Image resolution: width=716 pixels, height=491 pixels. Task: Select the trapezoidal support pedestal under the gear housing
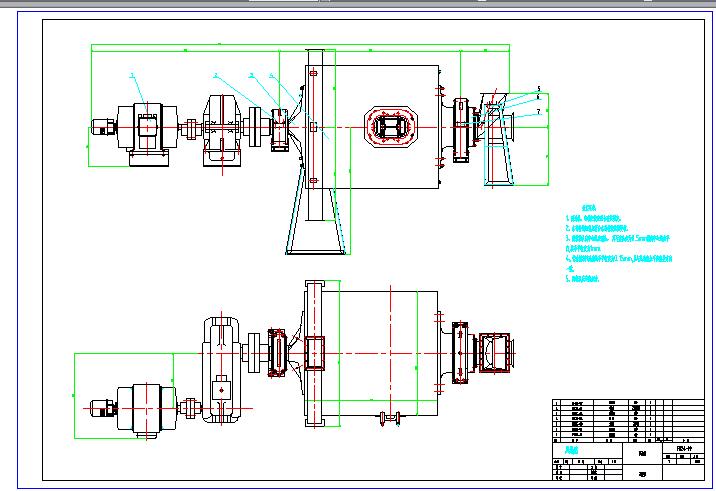click(316, 221)
